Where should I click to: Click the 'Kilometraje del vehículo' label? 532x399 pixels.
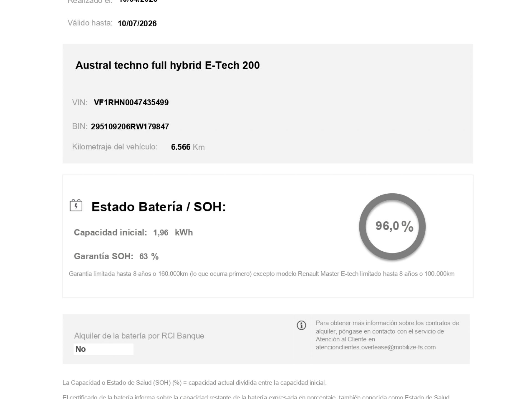[x=115, y=147]
